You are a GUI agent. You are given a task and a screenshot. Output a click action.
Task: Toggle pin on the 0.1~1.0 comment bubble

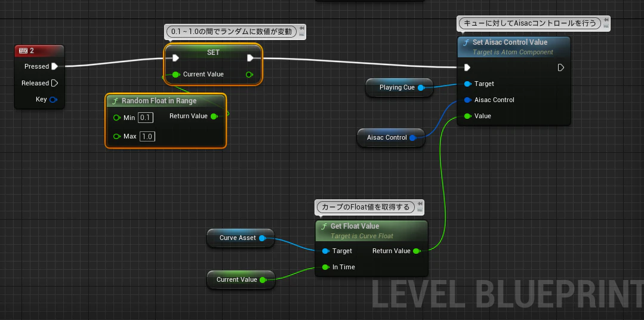[302, 28]
